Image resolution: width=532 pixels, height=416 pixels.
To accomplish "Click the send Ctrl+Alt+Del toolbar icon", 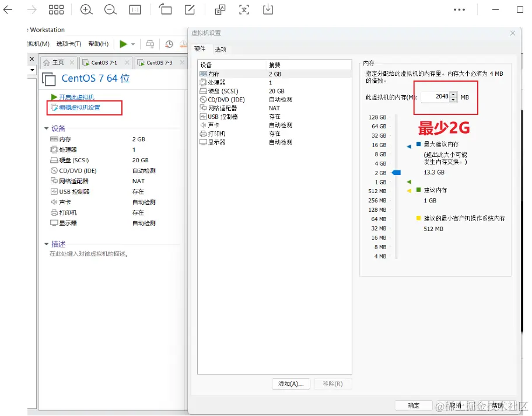I will point(149,44).
